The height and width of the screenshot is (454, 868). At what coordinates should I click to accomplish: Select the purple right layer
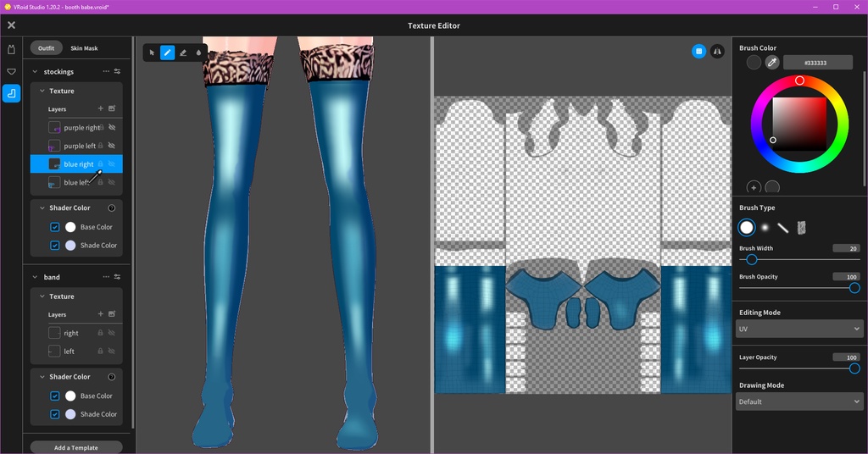tap(76, 127)
